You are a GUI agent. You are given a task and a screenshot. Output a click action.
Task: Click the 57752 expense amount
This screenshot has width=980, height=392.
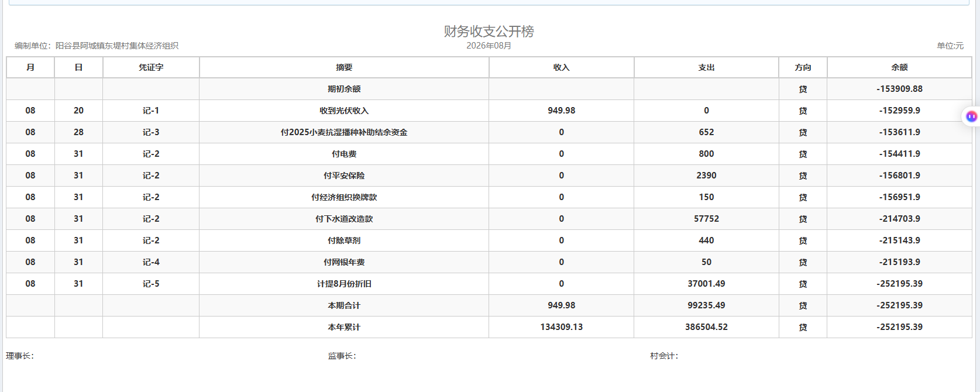[x=706, y=219]
